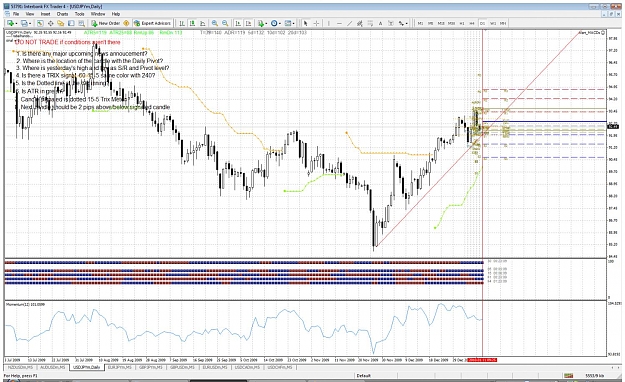Click the New Order button

pos(106,23)
